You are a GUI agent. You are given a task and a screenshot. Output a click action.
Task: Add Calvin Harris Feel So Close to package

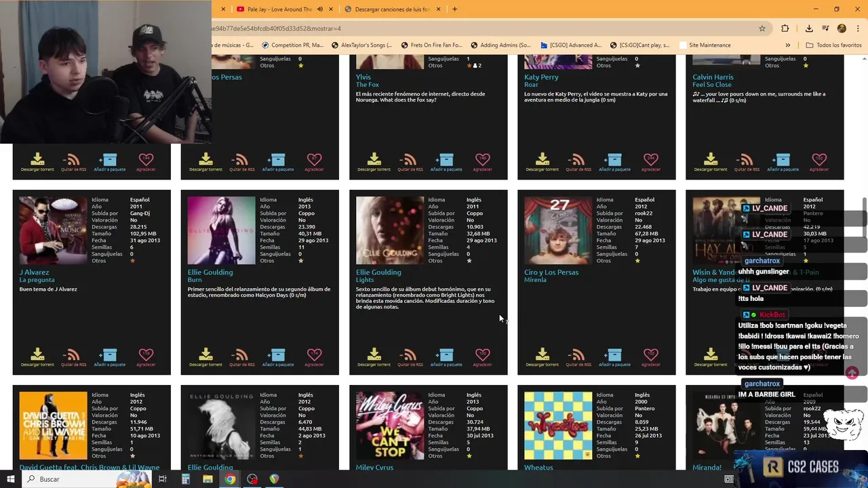pos(782,162)
